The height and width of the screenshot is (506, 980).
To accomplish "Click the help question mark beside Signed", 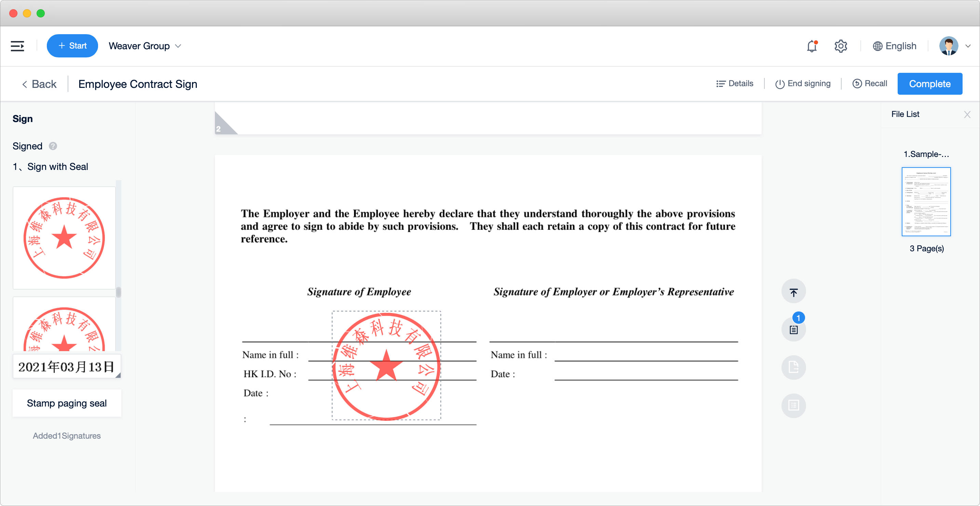I will coord(53,146).
